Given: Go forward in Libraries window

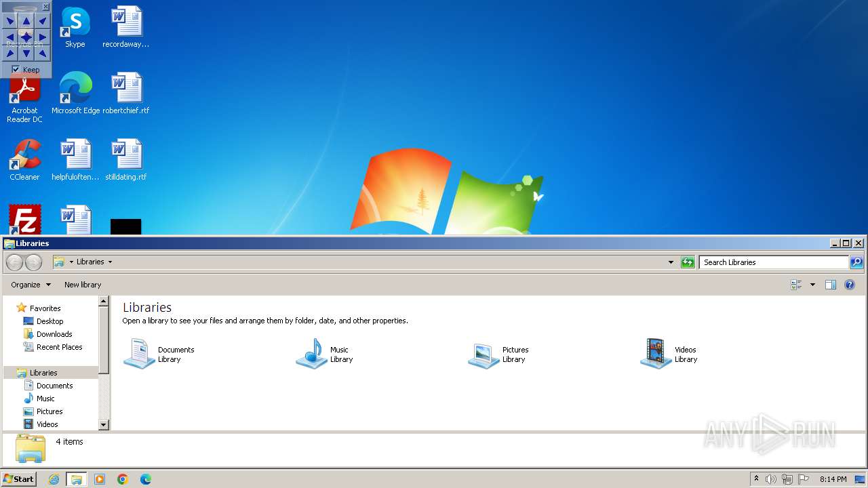Looking at the screenshot, I should pos(33,262).
